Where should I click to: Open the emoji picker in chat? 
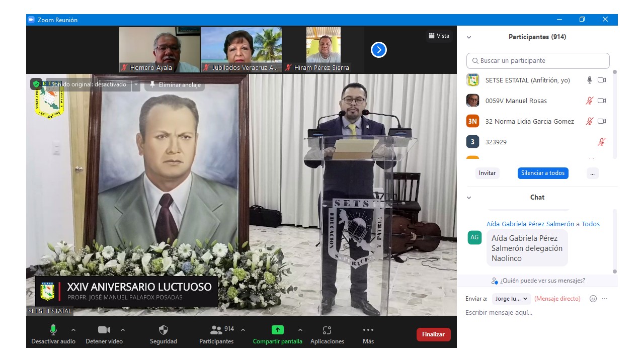pos(593,299)
